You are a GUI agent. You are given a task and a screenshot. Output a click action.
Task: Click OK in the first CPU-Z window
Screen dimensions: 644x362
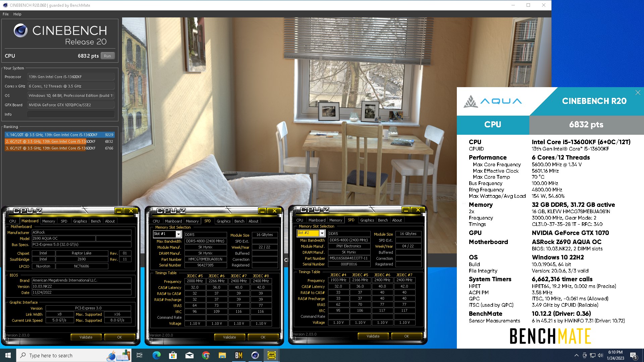(119, 337)
